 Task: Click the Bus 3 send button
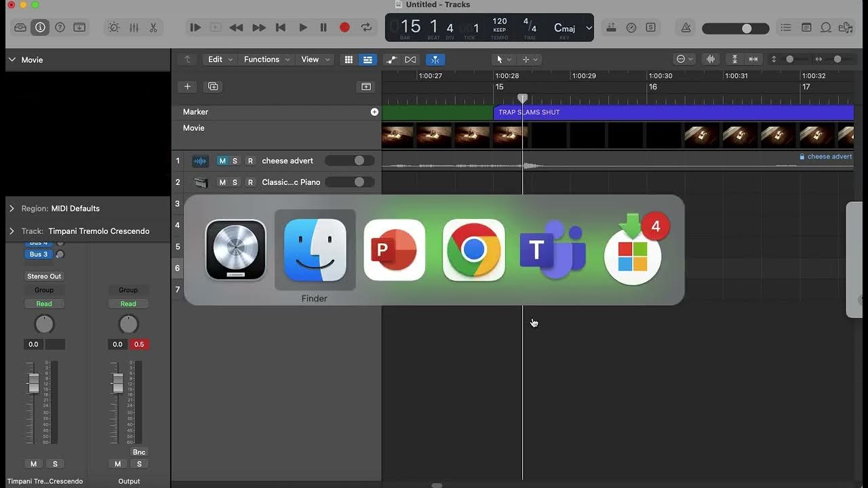click(39, 254)
